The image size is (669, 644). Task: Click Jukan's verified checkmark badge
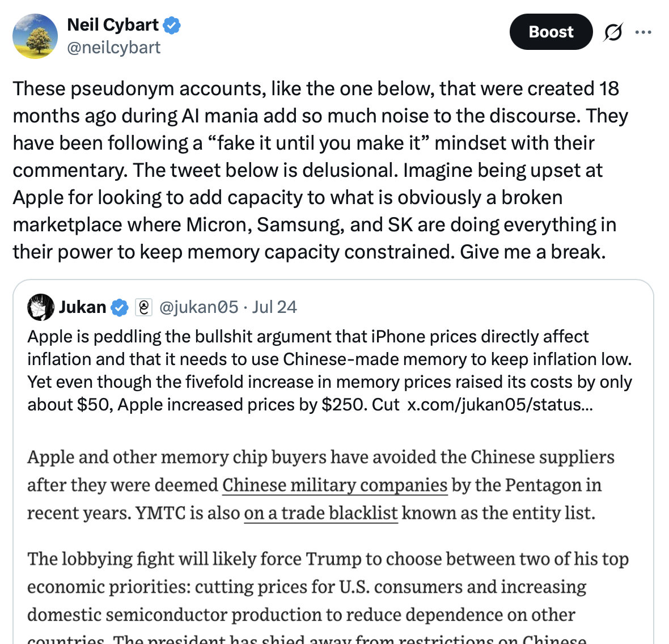120,307
